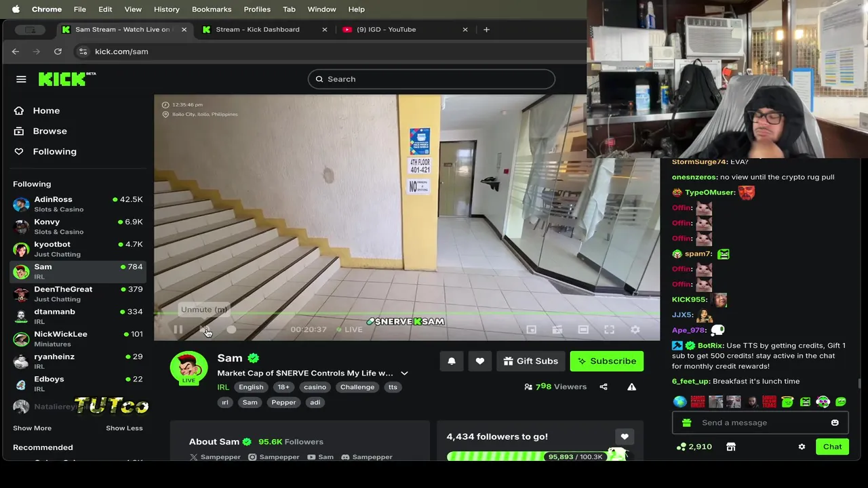868x488 pixels.
Task: Send the globe quick emote
Action: (x=679, y=401)
